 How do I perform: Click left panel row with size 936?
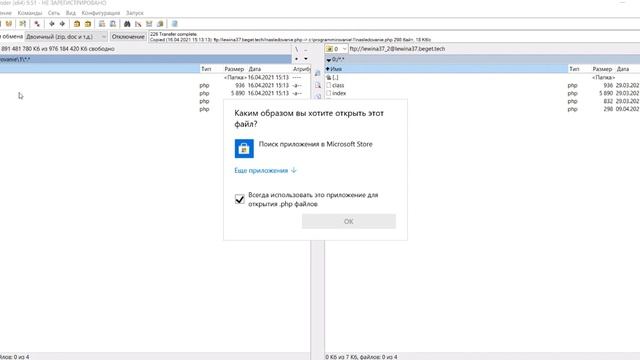pyautogui.click(x=155, y=85)
